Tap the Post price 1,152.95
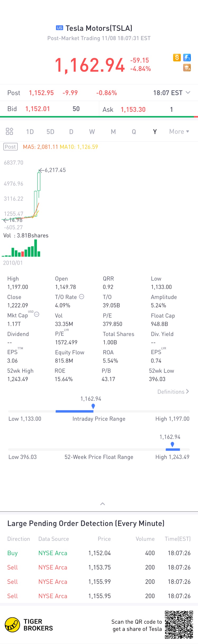 [x=41, y=93]
